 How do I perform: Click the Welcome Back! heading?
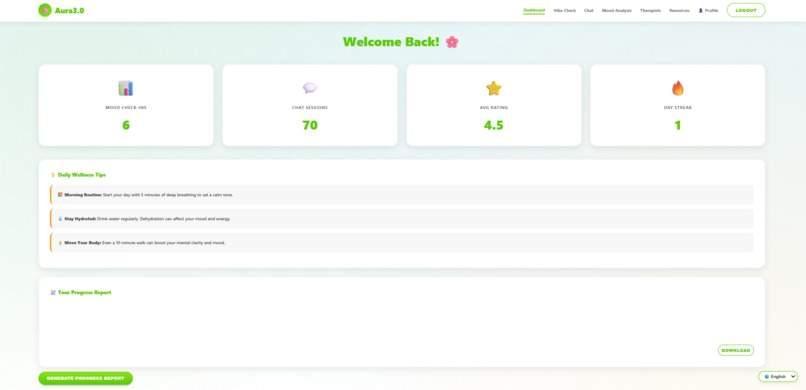pos(391,42)
